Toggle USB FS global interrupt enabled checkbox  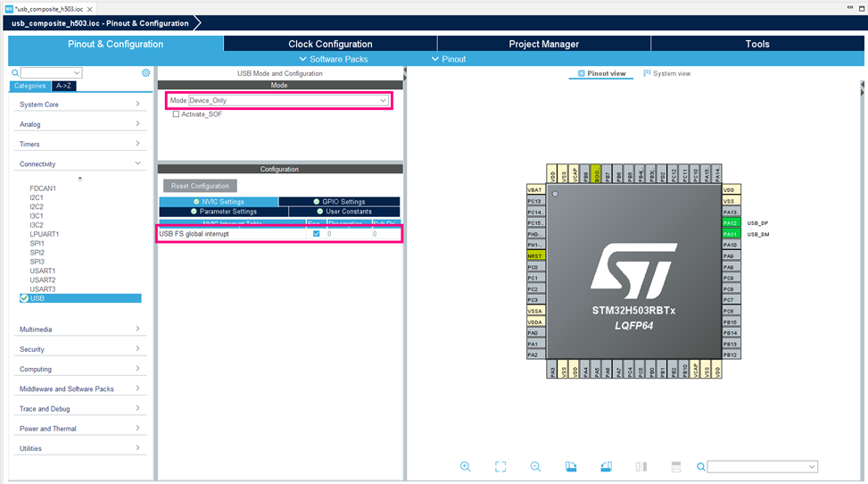coord(316,234)
